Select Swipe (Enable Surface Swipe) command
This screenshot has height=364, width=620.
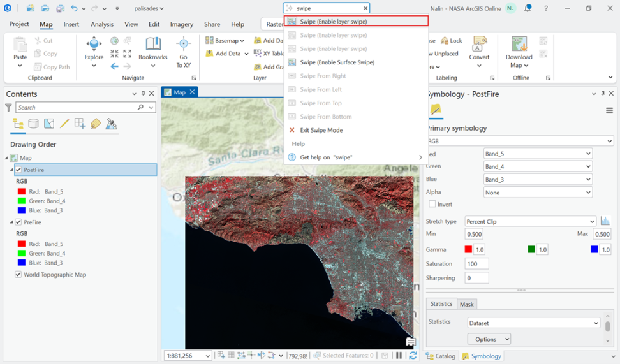(x=356, y=62)
